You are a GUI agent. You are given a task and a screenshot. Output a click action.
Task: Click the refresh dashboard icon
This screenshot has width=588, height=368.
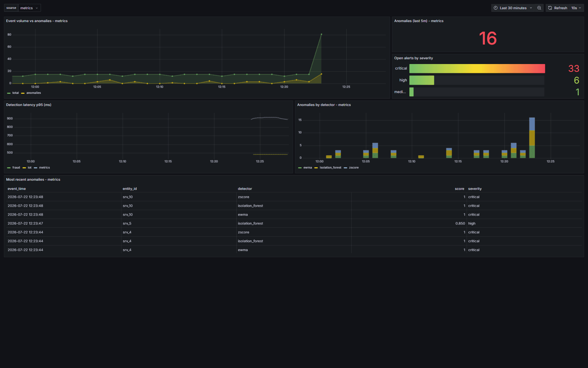550,8
